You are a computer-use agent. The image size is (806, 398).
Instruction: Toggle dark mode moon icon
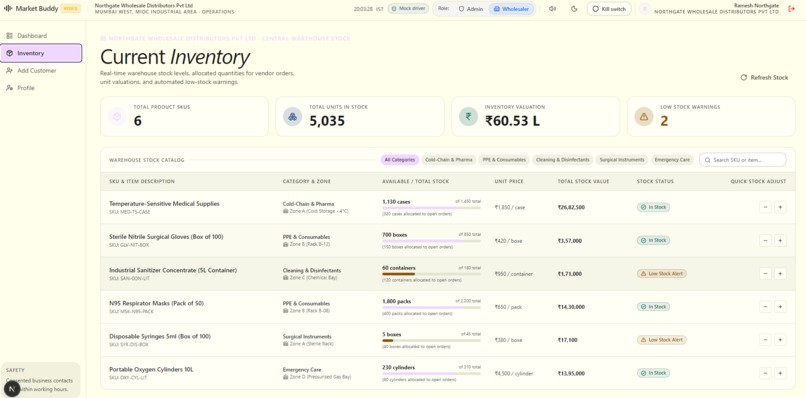point(574,9)
